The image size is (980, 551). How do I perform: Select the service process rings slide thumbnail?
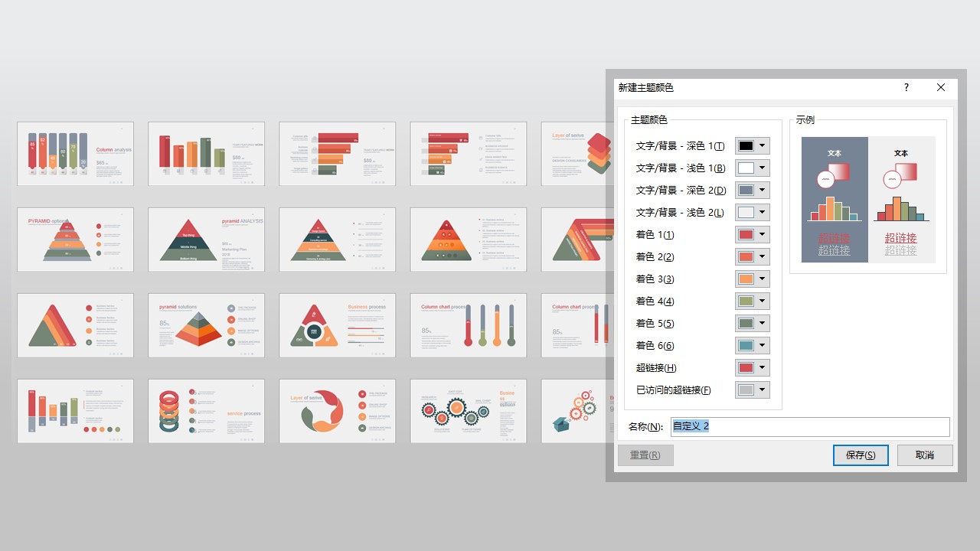tap(206, 411)
